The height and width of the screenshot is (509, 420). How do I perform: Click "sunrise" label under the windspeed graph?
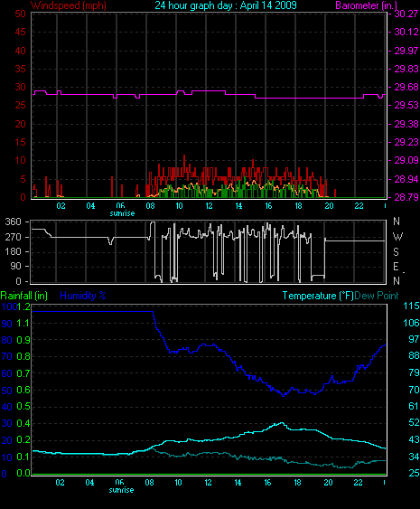click(x=122, y=213)
